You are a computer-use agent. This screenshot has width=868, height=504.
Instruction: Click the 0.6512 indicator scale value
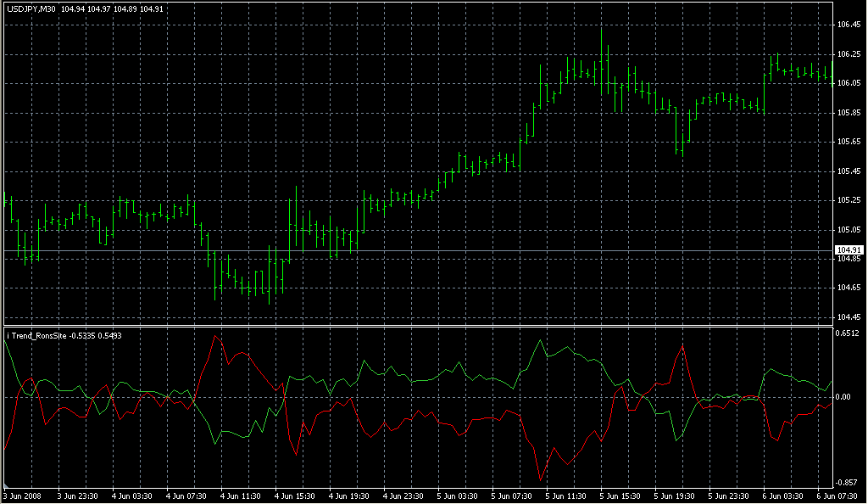(x=849, y=333)
